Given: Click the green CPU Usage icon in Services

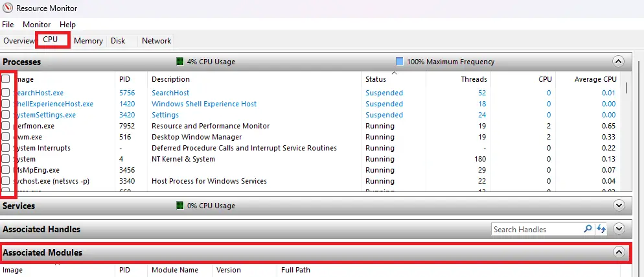Looking at the screenshot, I should coord(180,206).
